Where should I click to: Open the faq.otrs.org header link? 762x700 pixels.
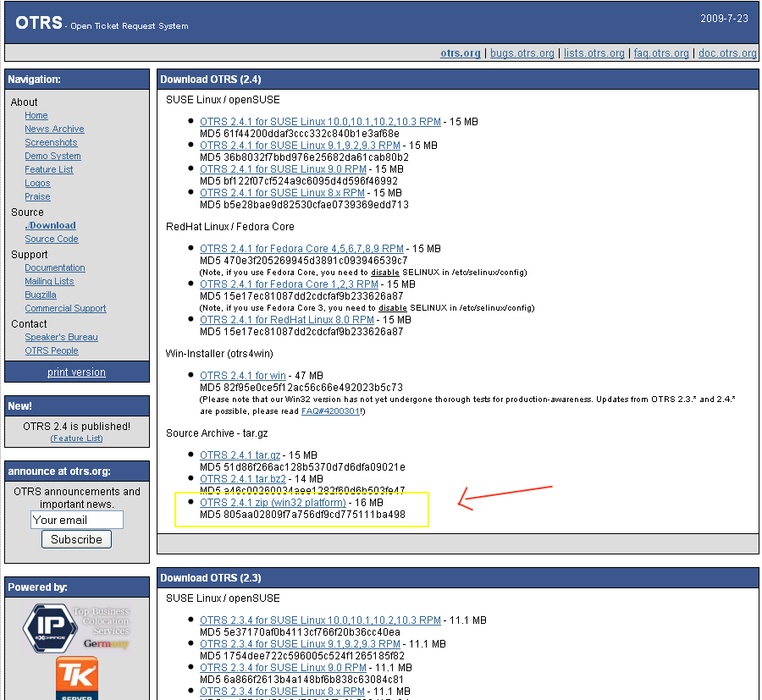(x=661, y=53)
